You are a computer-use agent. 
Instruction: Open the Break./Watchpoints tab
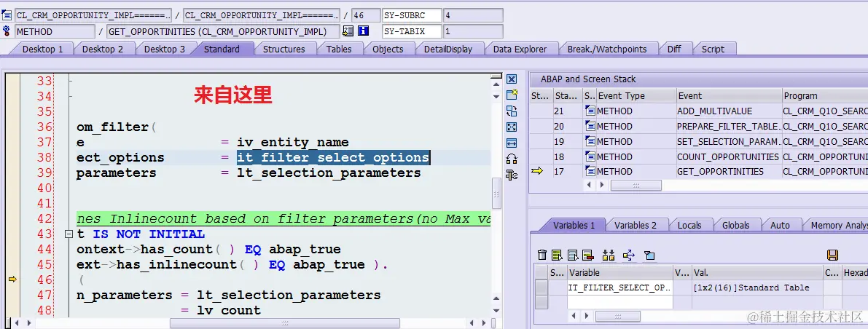[606, 49]
